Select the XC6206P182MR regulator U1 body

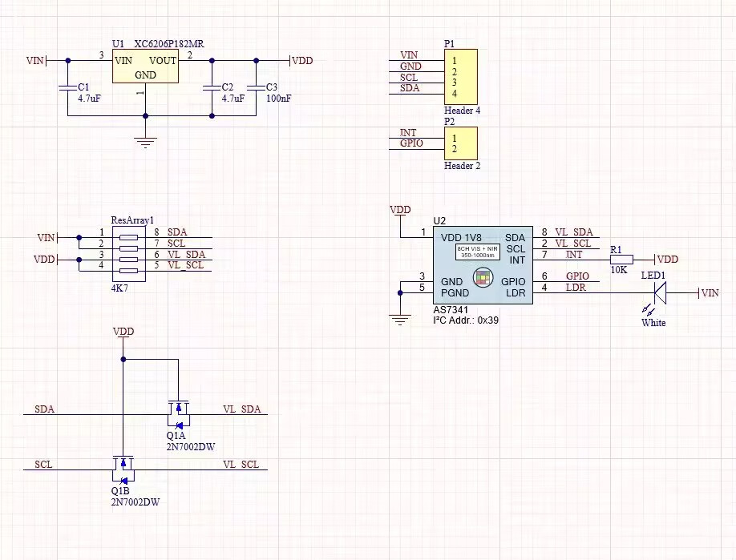[145, 66]
